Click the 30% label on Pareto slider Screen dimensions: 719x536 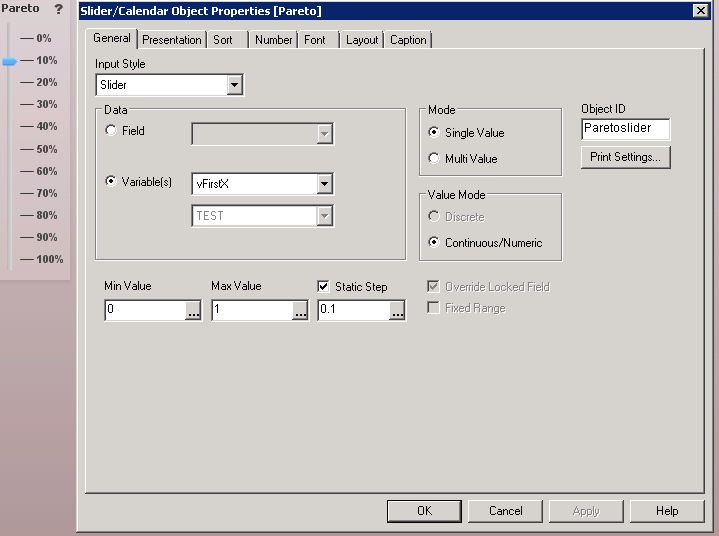(x=47, y=104)
